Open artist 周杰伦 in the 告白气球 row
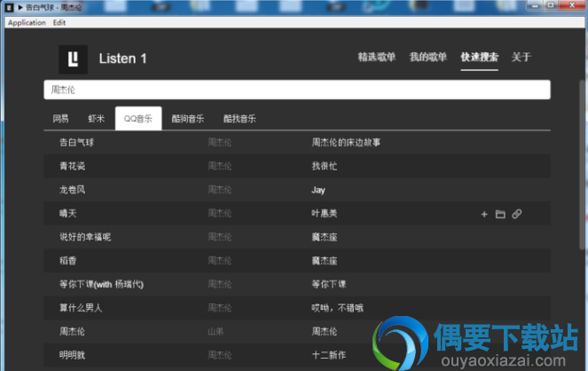The image size is (588, 371). pos(220,143)
